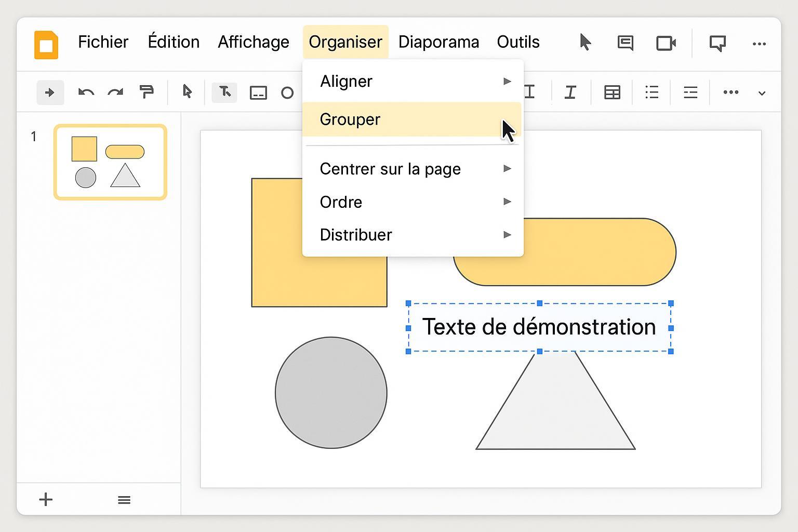Viewport: 798px width, 532px height.
Task: Add a new slide with plus button
Action: coord(46,499)
